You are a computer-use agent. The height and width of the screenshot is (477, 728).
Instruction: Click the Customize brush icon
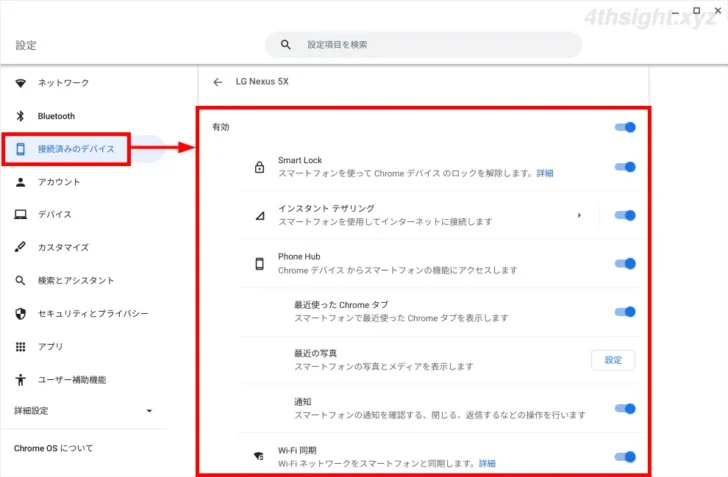point(20,247)
